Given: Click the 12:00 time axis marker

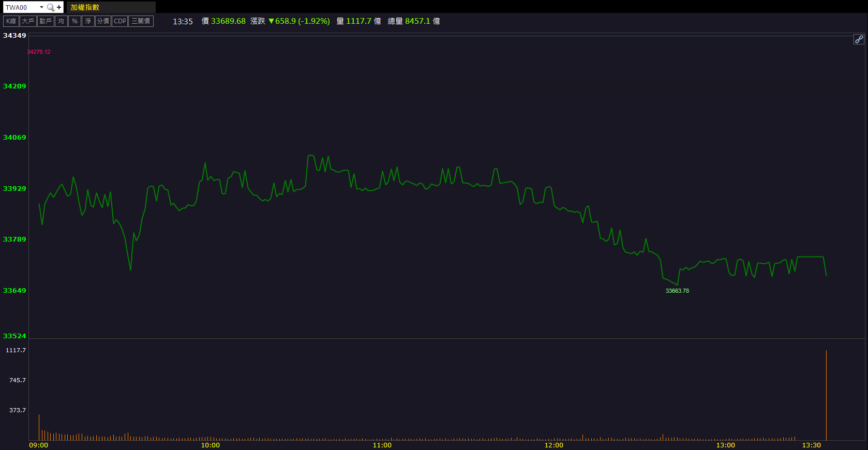Looking at the screenshot, I should pos(553,445).
